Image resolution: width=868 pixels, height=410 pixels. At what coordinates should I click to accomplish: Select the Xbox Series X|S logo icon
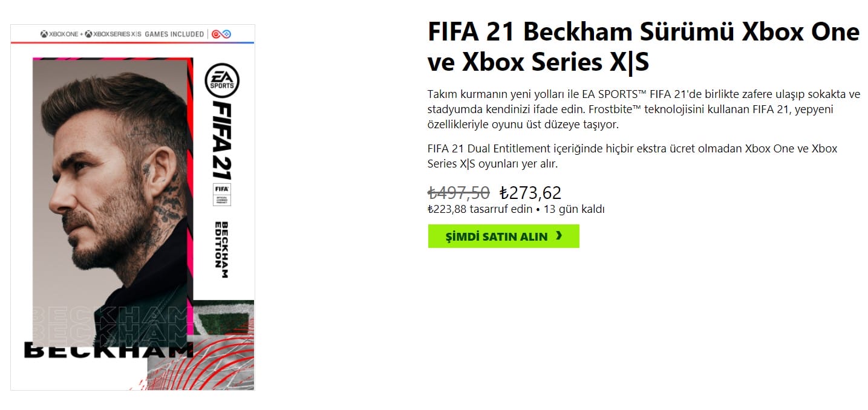coord(88,34)
